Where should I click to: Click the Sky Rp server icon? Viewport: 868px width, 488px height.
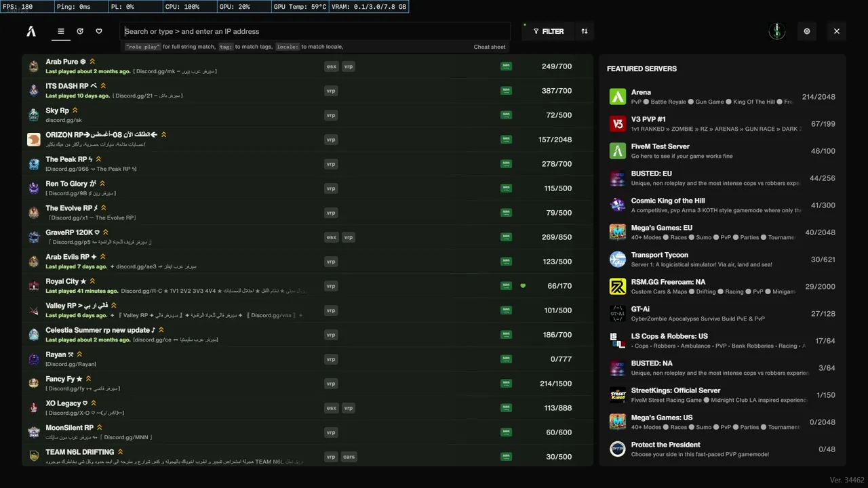click(x=34, y=115)
